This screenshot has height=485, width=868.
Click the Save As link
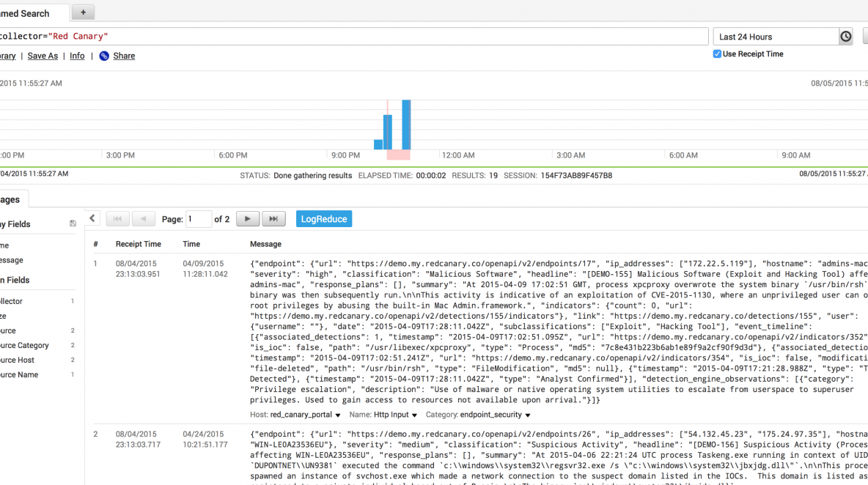(43, 56)
